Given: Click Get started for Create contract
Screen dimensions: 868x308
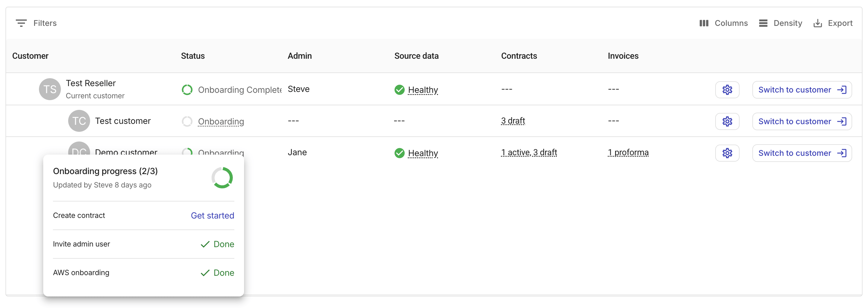Looking at the screenshot, I should click(x=212, y=215).
